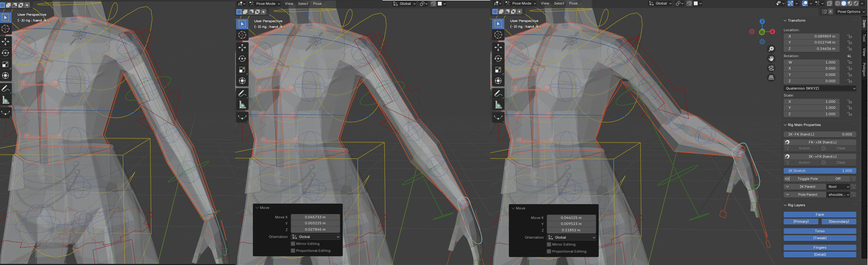Select the Scale tool in right viewport toolbar

[498, 70]
